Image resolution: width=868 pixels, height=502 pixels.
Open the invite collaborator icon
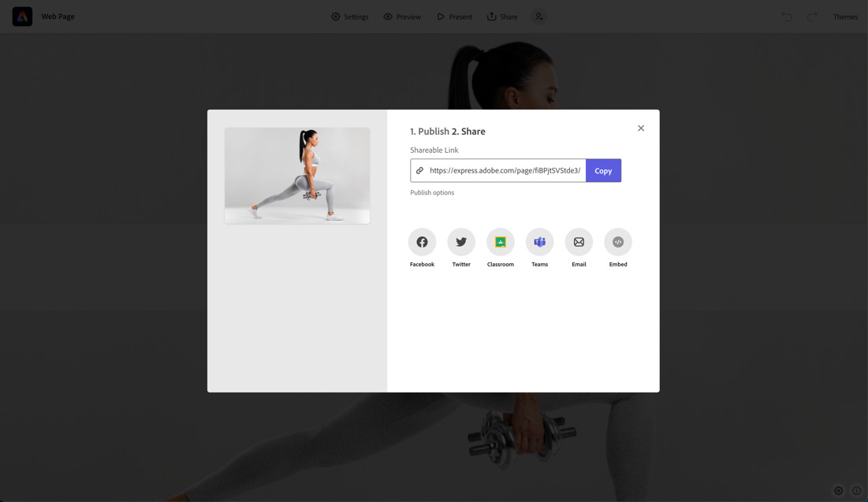538,17
